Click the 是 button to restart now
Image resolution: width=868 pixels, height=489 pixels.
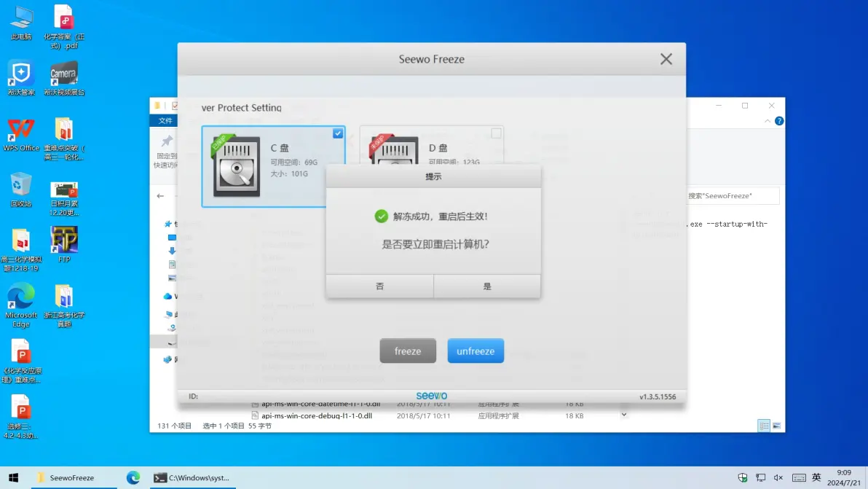pyautogui.click(x=487, y=286)
